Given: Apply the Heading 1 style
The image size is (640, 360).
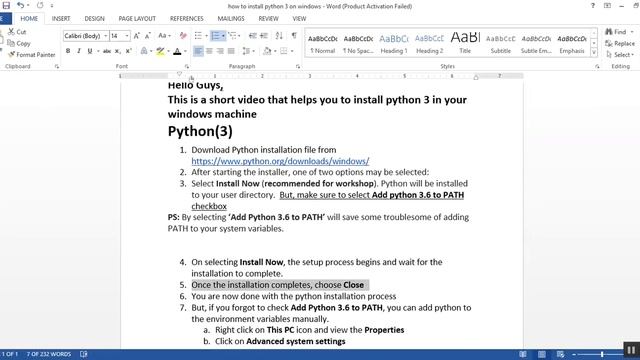Looking at the screenshot, I should (394, 43).
